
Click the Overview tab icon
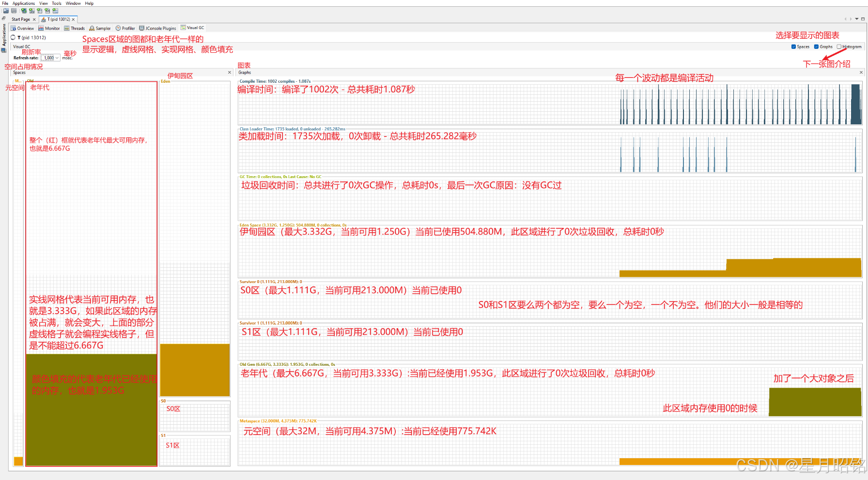point(14,28)
